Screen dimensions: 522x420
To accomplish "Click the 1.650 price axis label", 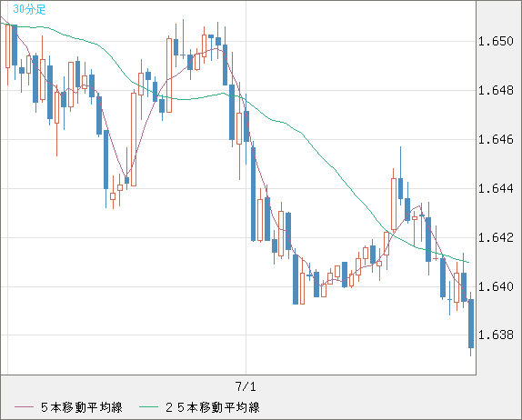I will point(496,42).
